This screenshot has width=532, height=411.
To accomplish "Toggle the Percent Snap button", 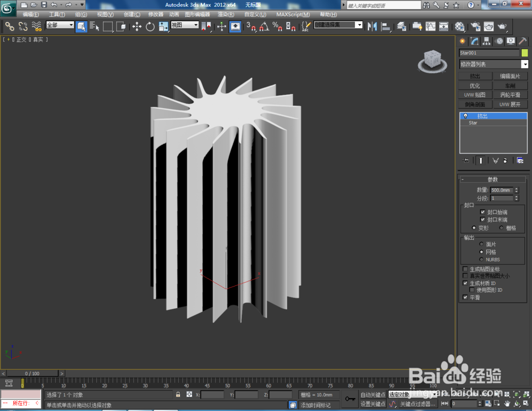I will coord(277,26).
